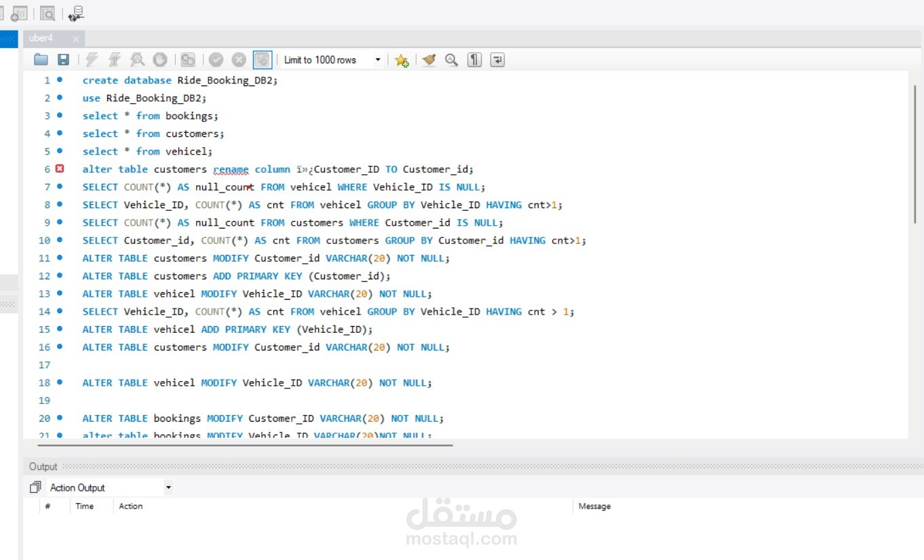
Task: Click the statement marker dot on line 1
Action: (60, 79)
